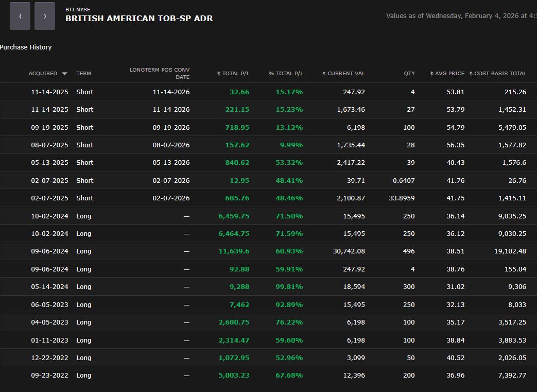
Task: Toggle sort arrow next to ACQUIRED header
Action: pos(64,74)
